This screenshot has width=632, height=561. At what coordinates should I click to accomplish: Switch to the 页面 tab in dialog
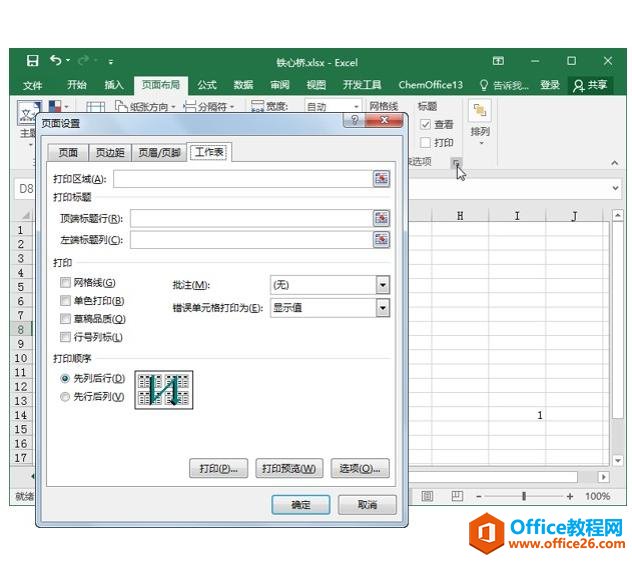68,152
